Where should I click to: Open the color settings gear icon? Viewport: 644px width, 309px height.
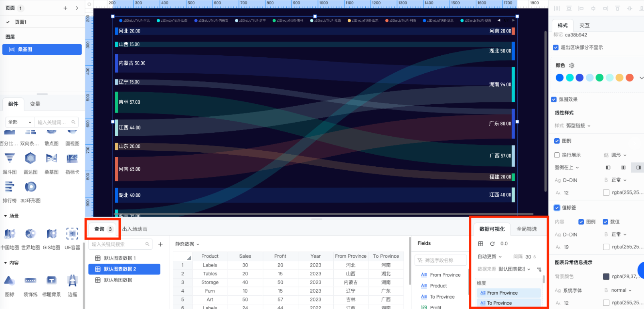coord(572,65)
